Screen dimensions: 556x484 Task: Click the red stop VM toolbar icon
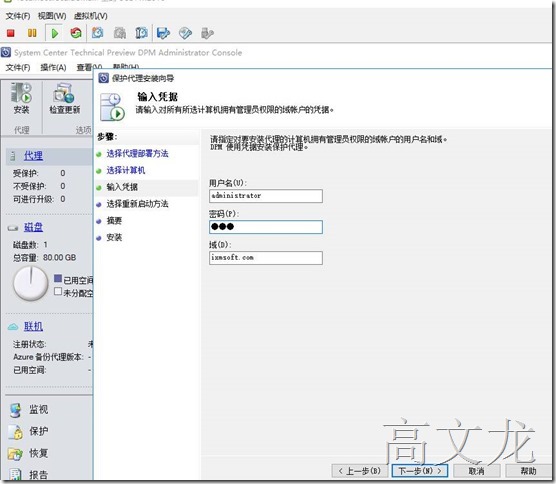pos(11,33)
